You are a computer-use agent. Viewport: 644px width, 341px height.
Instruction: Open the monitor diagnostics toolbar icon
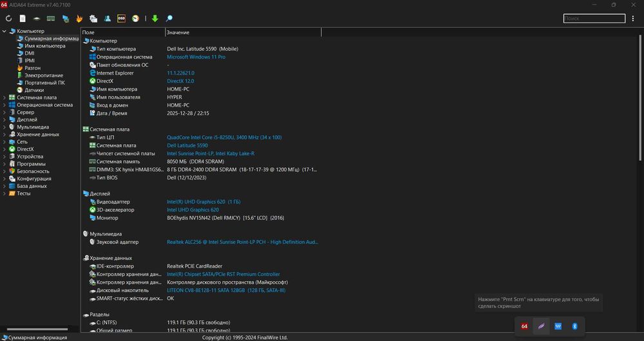pyautogui.click(x=65, y=19)
